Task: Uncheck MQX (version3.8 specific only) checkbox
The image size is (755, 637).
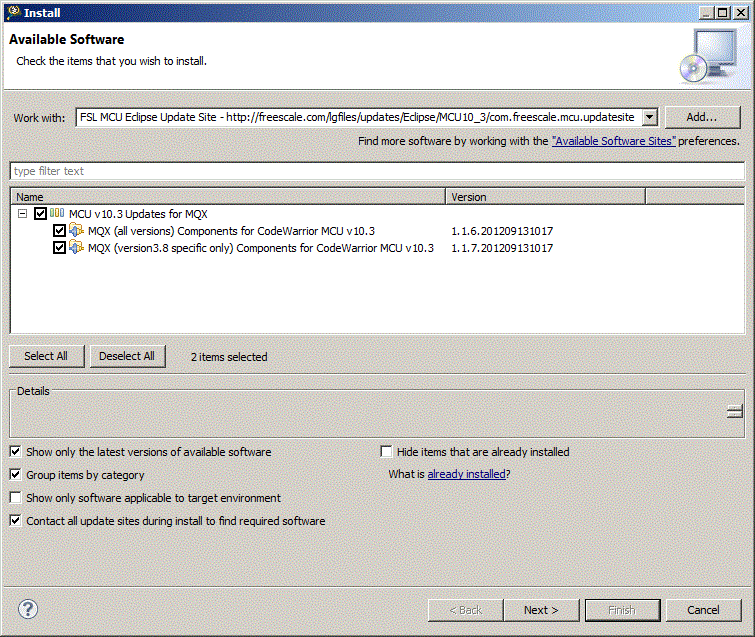Action: pos(59,248)
